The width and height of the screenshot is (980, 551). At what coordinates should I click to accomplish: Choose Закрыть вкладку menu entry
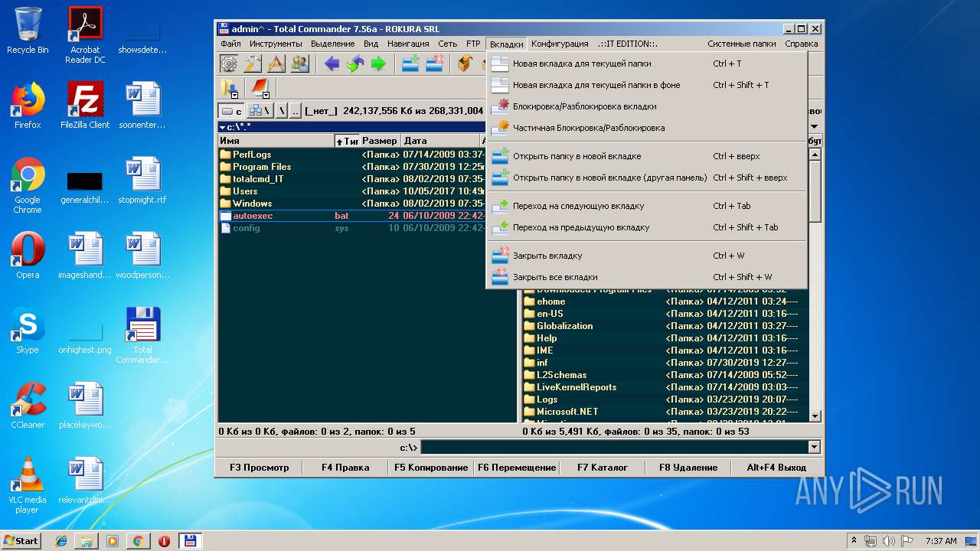[x=647, y=256]
